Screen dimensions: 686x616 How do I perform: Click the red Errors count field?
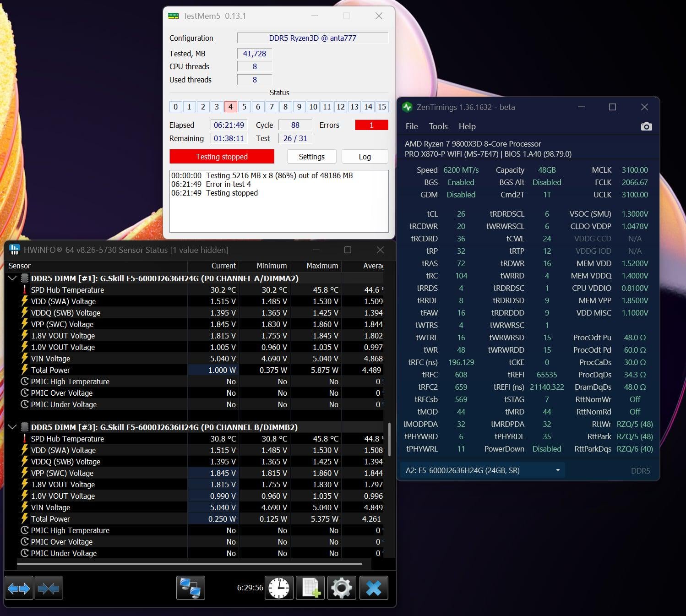[x=371, y=125]
